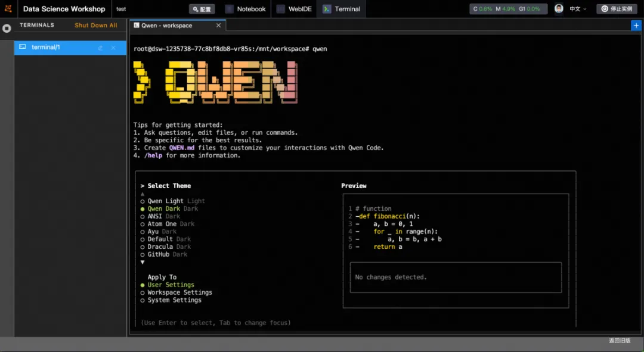Select the terminal/1 entry
The height and width of the screenshot is (352, 644).
tap(70, 48)
